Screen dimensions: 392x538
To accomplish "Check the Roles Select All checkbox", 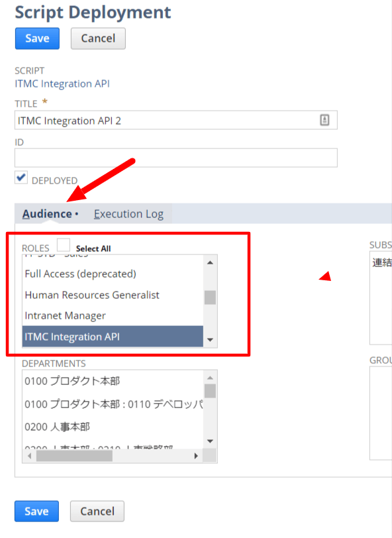I will [x=64, y=245].
